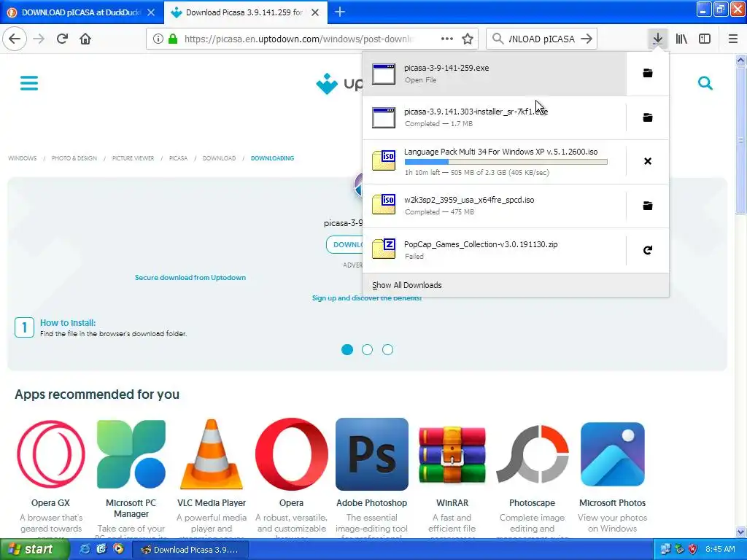Select the third carousel dot

[388, 349]
